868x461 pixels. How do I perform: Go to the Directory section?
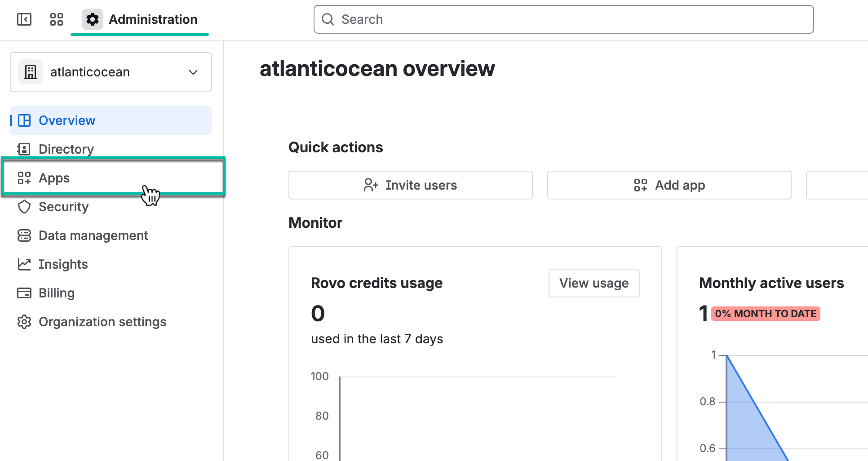[66, 149]
